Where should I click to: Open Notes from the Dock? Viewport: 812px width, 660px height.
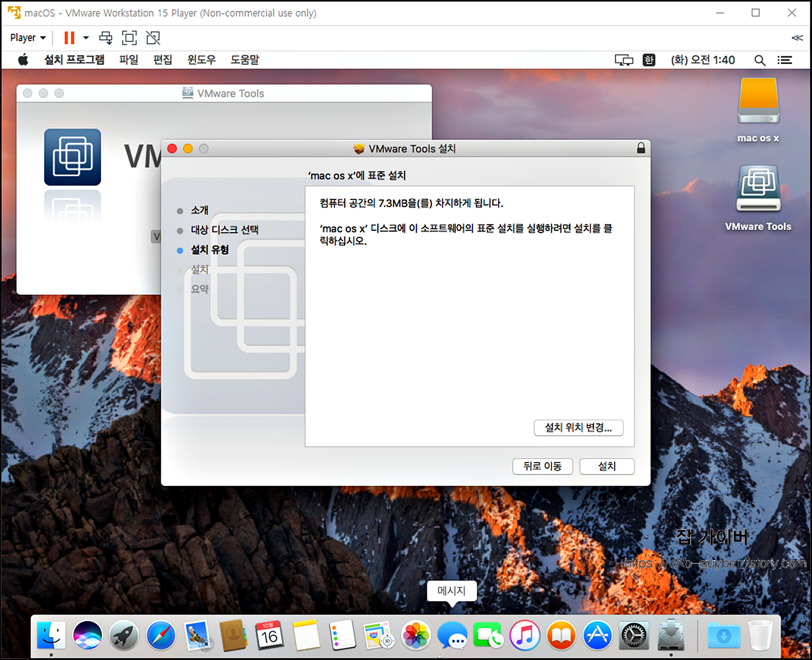[306, 635]
